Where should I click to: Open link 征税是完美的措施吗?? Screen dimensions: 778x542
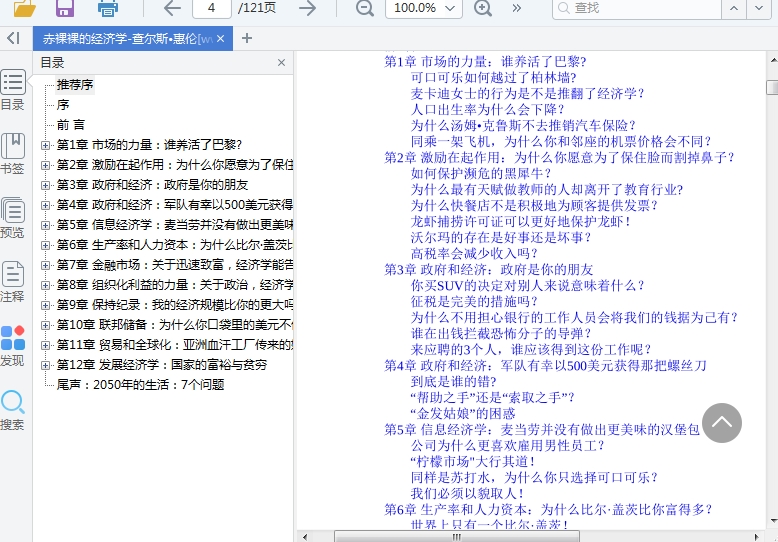[x=474, y=301]
